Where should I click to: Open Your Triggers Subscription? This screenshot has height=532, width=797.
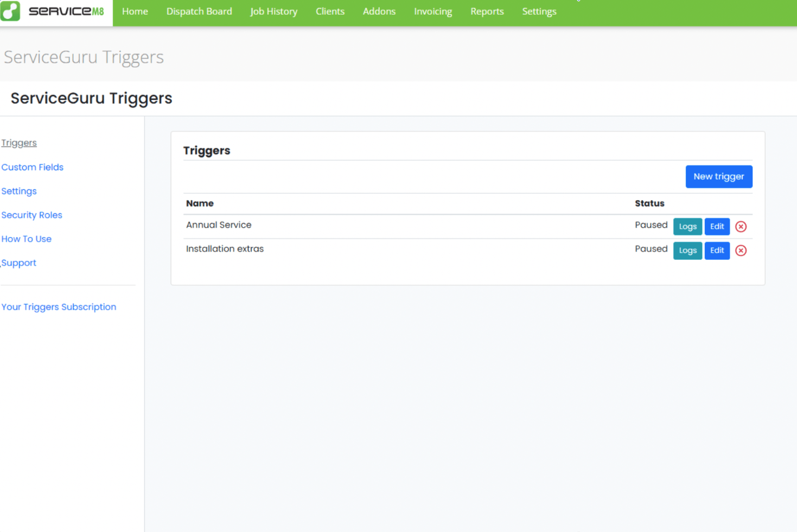tap(59, 307)
